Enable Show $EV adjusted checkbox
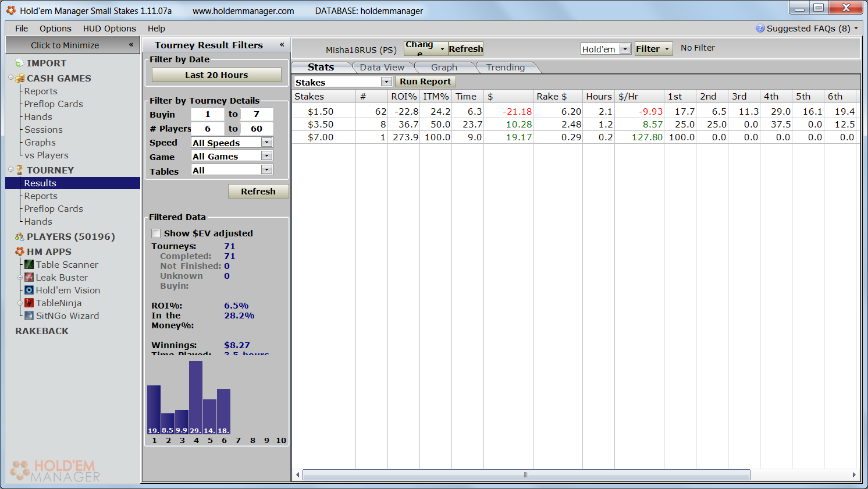The width and height of the screenshot is (868, 489). point(156,233)
